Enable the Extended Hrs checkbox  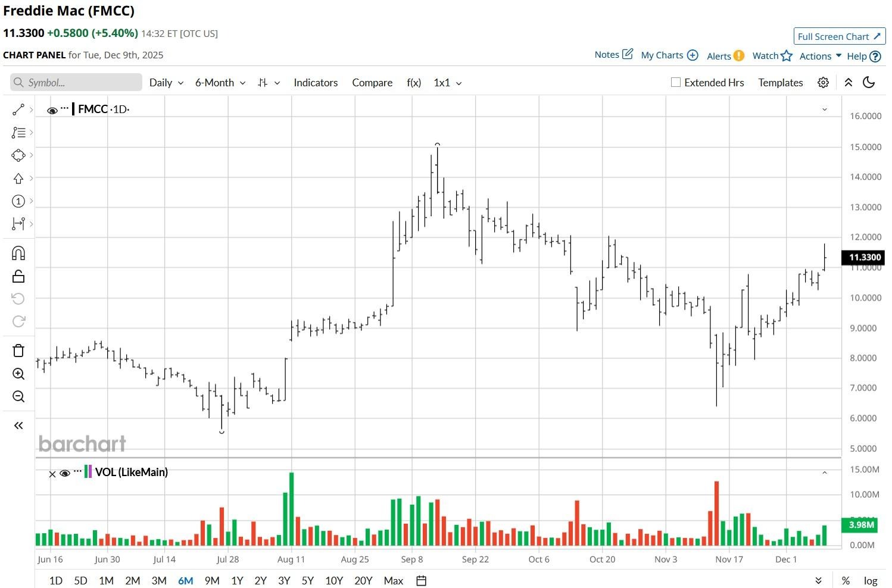click(x=676, y=82)
